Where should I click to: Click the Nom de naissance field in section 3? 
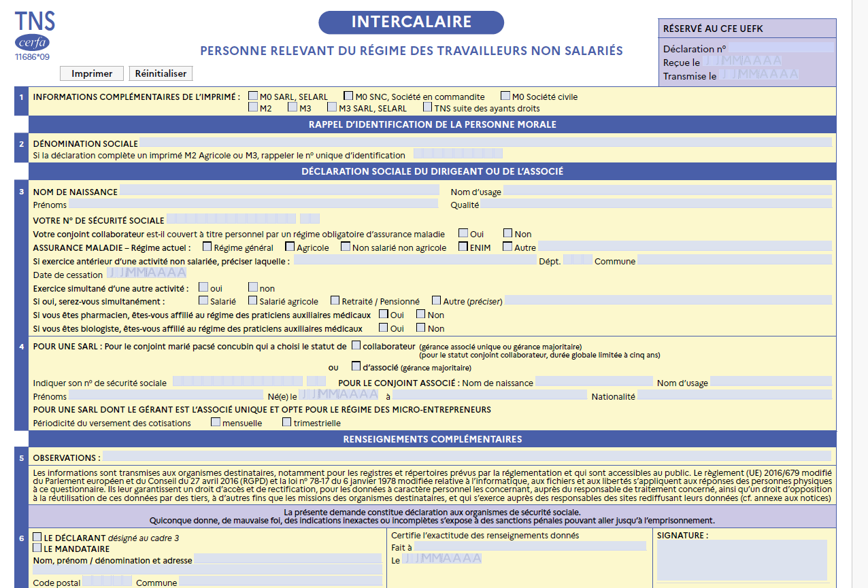279,191
